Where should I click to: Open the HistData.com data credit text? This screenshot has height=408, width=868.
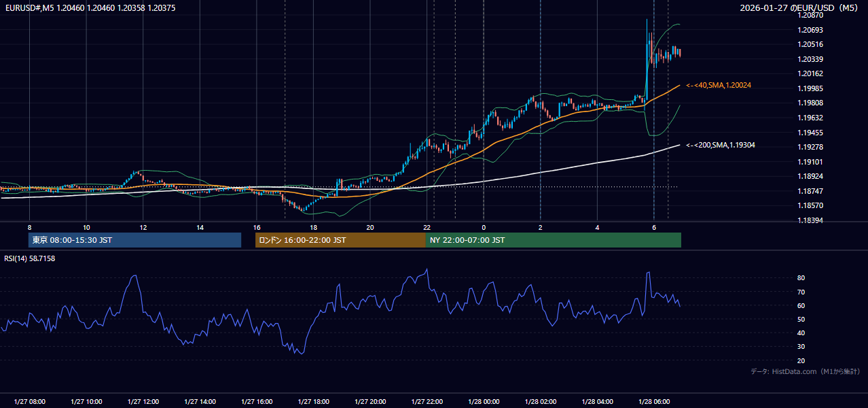click(806, 371)
